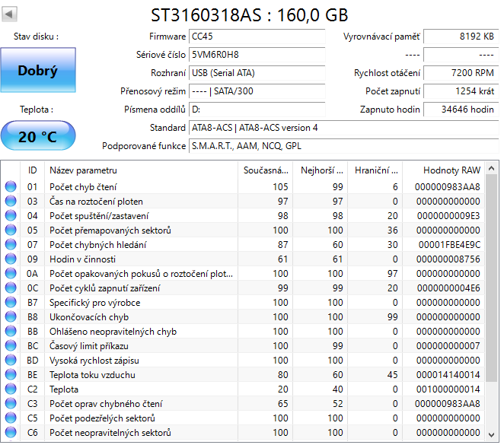This screenshot has height=445, width=504.
Task: Click the SMART table scrollbar thumb
Action: point(491,278)
